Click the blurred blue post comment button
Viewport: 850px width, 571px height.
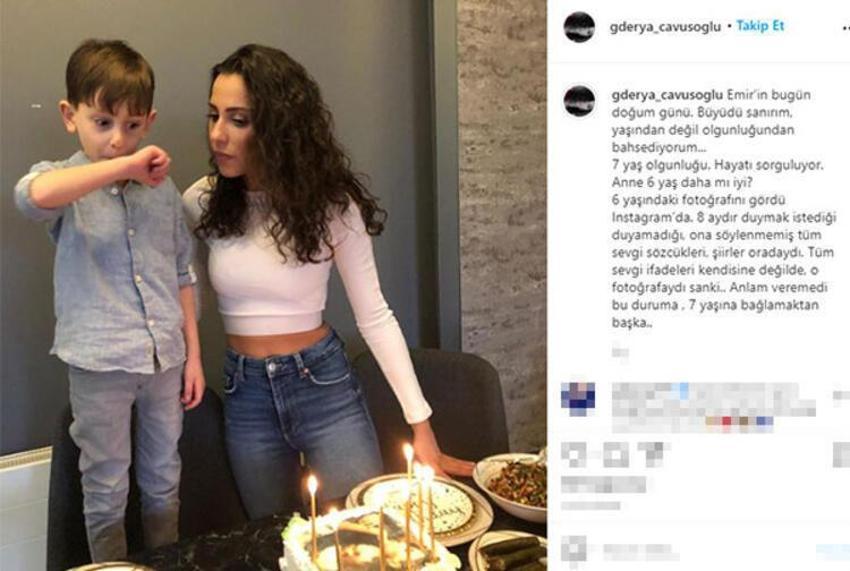click(x=833, y=552)
